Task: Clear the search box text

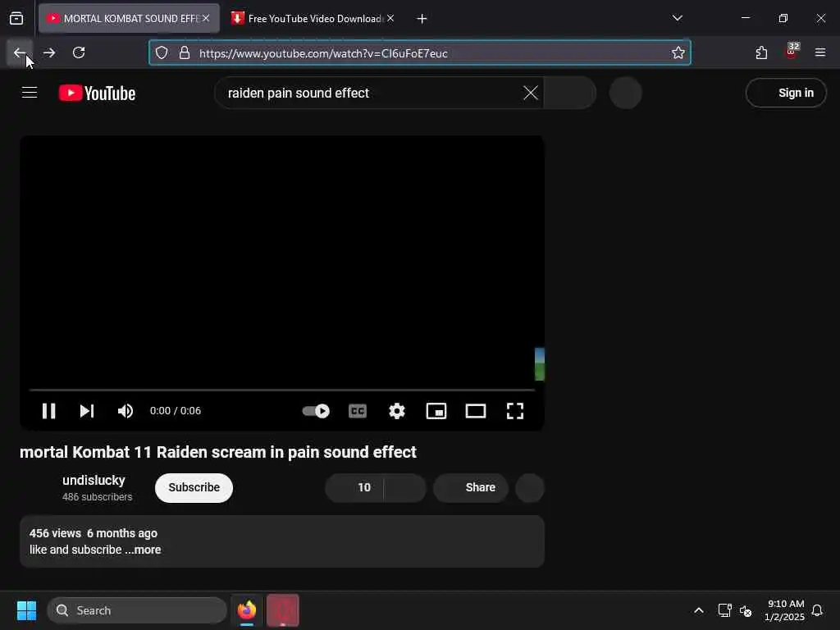Action: click(x=531, y=93)
